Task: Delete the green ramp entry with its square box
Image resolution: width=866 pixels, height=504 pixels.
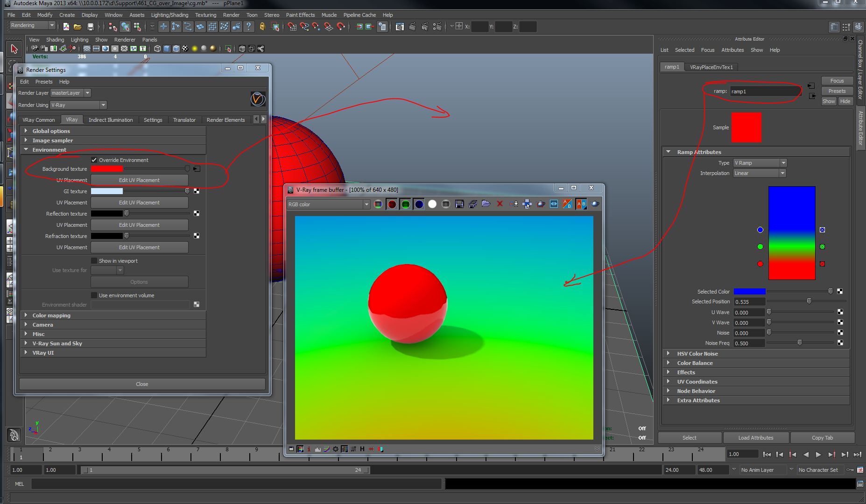Action: click(x=822, y=246)
